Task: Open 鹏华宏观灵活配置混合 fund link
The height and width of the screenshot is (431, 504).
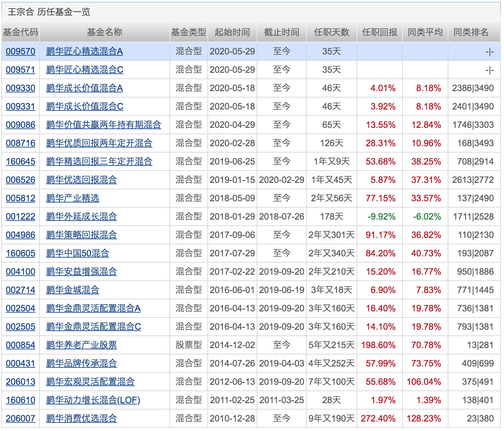Action: click(x=90, y=382)
